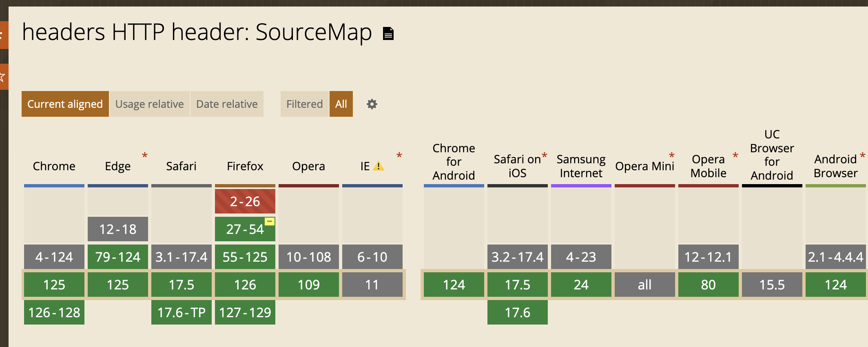Select Samsung Internet 24 cell
Image resolution: width=868 pixels, height=347 pixels.
coord(581,285)
